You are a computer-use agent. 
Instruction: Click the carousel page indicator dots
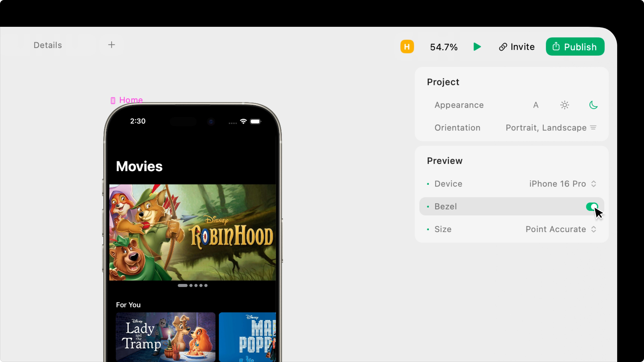pos(193,286)
